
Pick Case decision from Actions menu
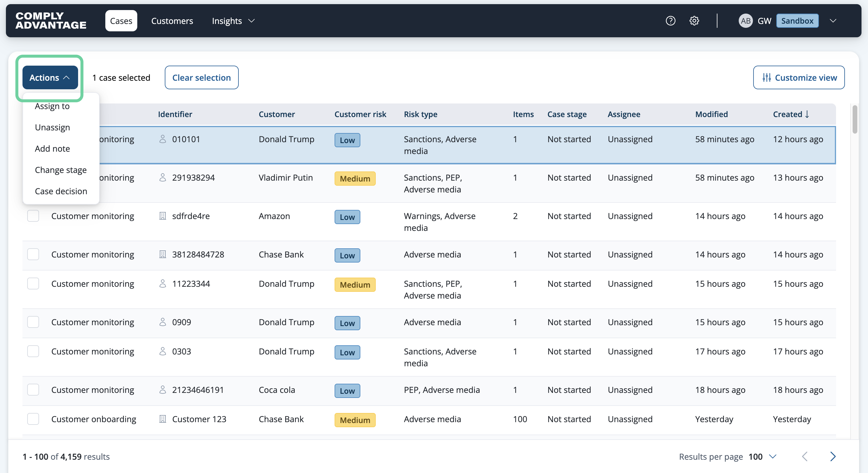click(x=61, y=191)
